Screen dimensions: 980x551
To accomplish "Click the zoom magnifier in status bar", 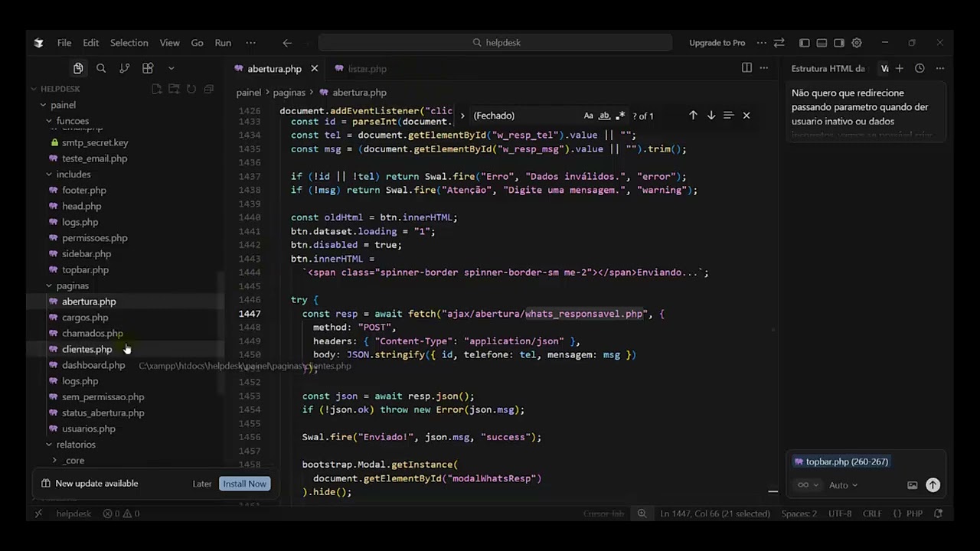I will pyautogui.click(x=642, y=514).
